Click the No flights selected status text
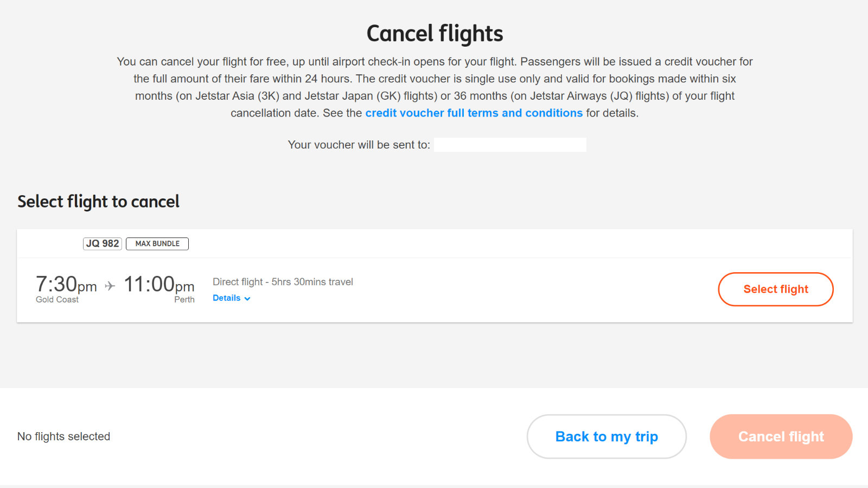The height and width of the screenshot is (488, 868). 63,436
